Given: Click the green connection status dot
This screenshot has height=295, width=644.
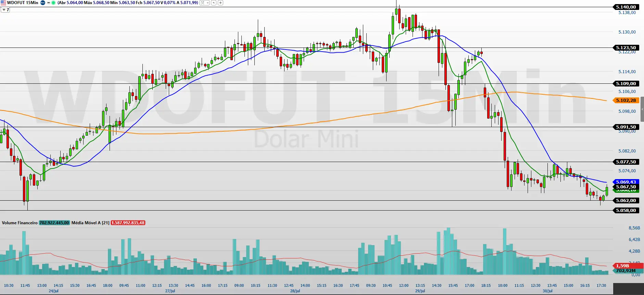Looking at the screenshot, I should pyautogui.click(x=53, y=3).
